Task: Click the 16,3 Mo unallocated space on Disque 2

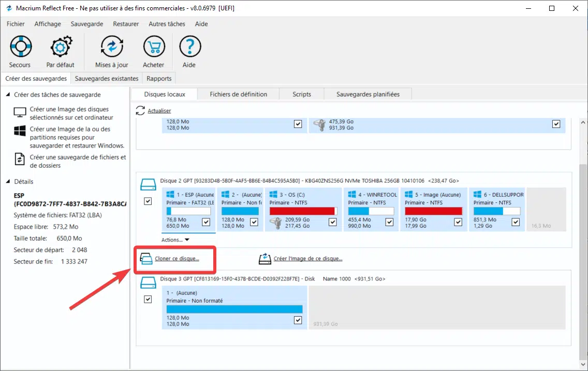Action: click(547, 209)
